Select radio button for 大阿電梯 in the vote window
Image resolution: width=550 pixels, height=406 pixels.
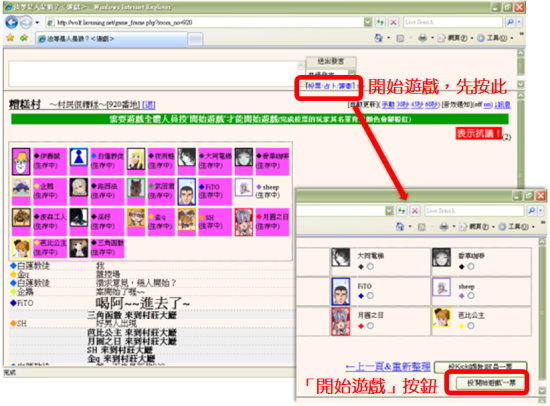click(x=370, y=267)
